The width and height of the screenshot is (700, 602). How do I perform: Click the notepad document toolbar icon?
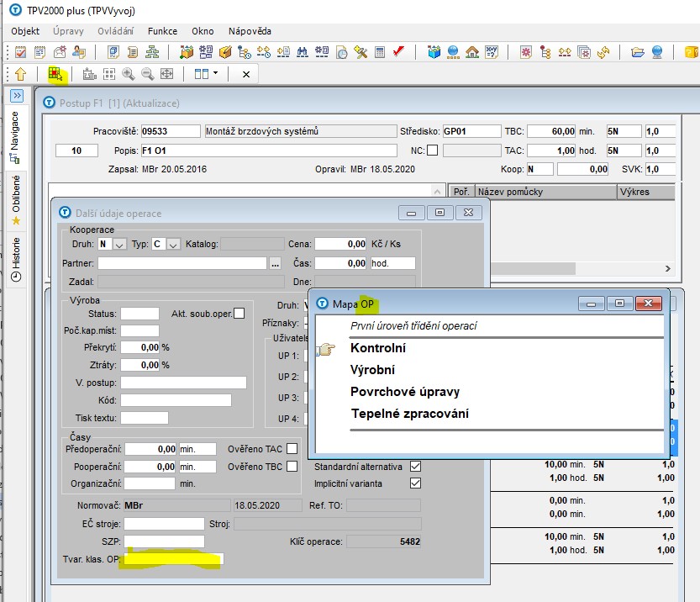coord(39,52)
